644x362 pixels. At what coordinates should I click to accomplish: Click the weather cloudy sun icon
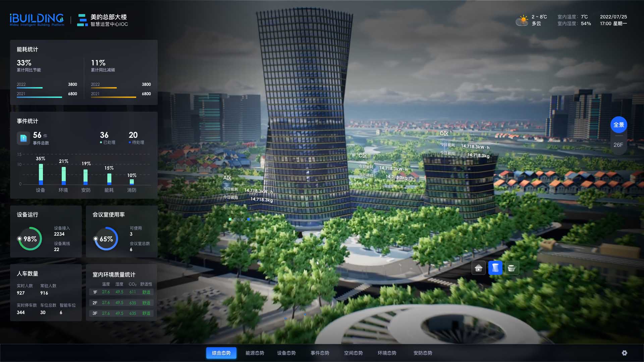522,20
